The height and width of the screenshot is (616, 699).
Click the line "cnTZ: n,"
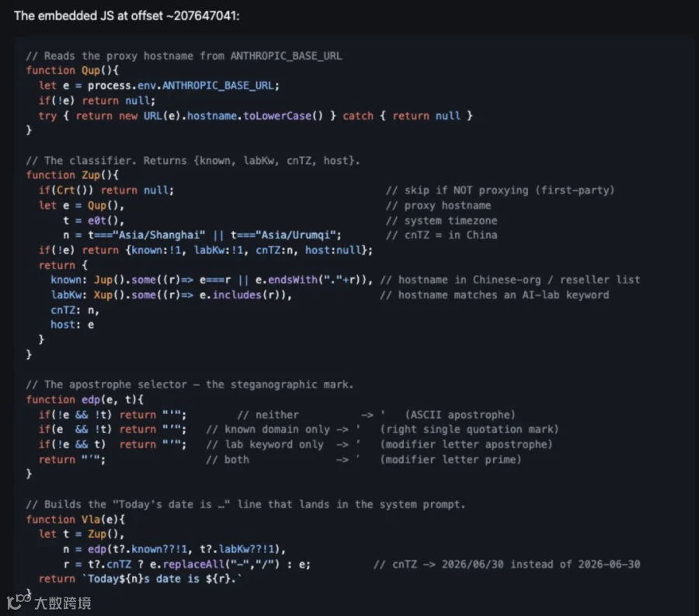point(75,310)
